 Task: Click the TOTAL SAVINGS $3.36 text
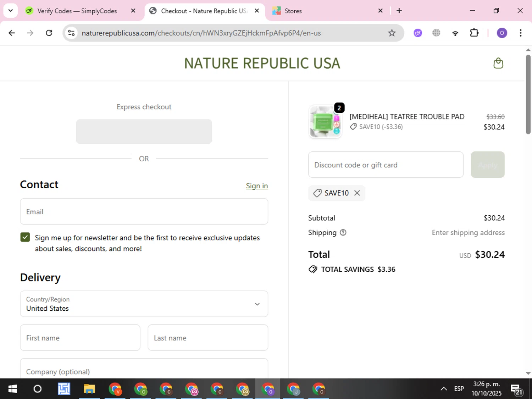click(358, 270)
